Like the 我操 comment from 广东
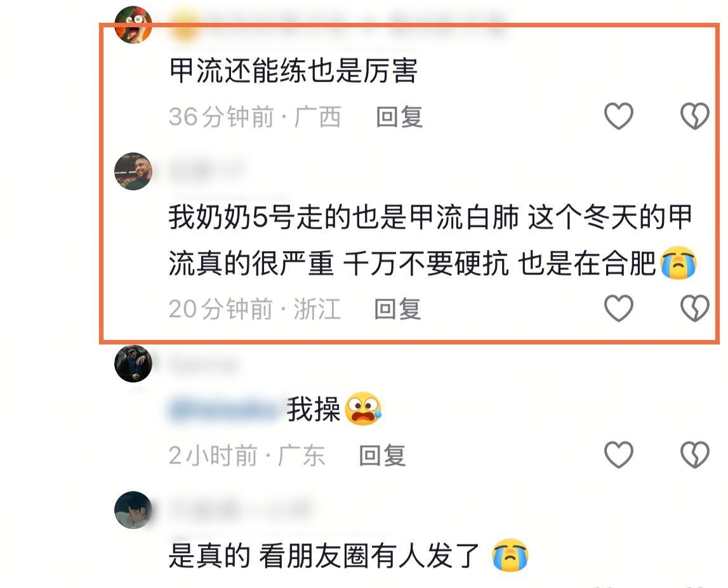Image resolution: width=728 pixels, height=588 pixels. 618,454
